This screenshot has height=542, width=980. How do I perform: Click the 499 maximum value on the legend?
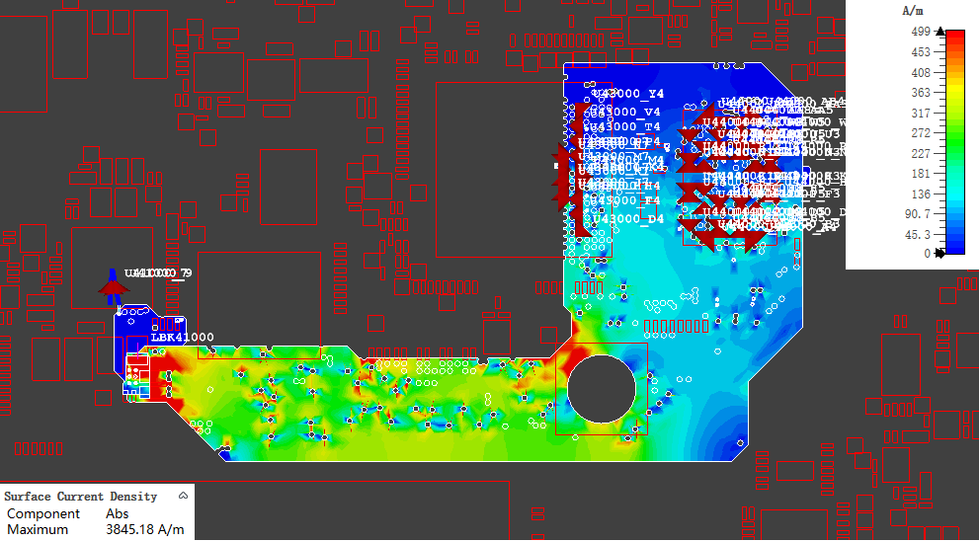(x=920, y=33)
